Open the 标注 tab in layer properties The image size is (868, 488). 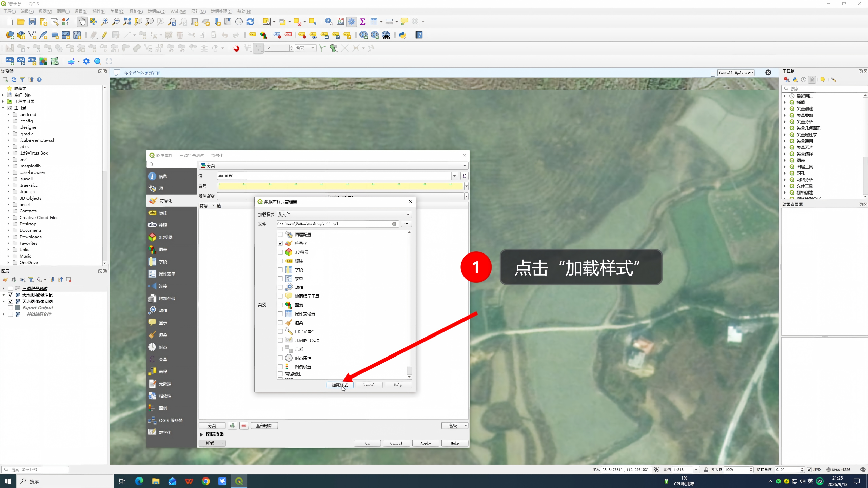click(172, 213)
